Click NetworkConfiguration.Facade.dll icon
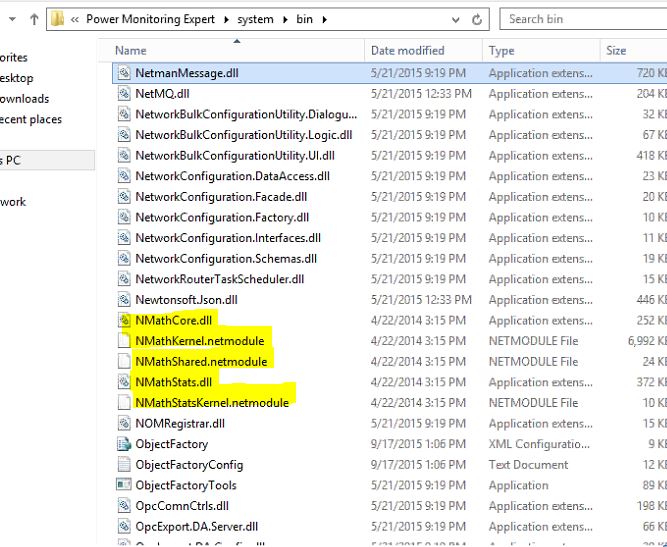 coord(124,197)
